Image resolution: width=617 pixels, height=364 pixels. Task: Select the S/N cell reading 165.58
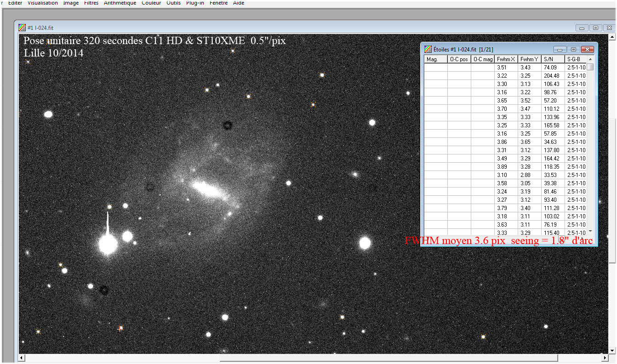point(553,125)
